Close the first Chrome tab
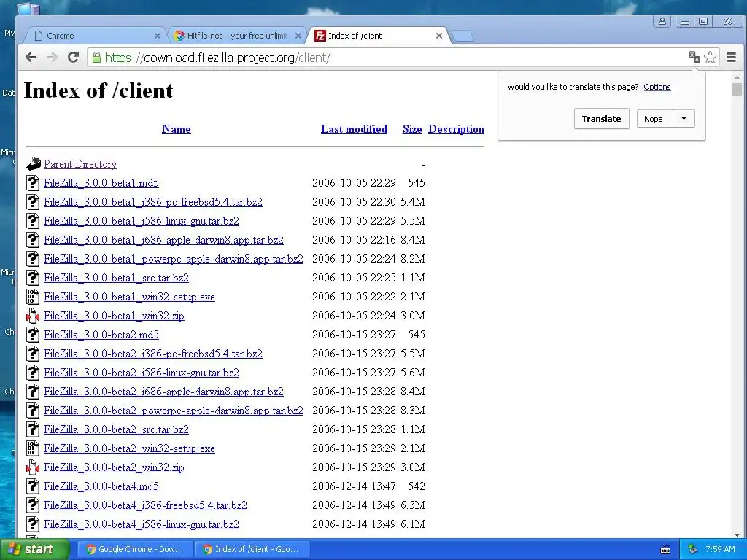The image size is (747, 560). 158,36
